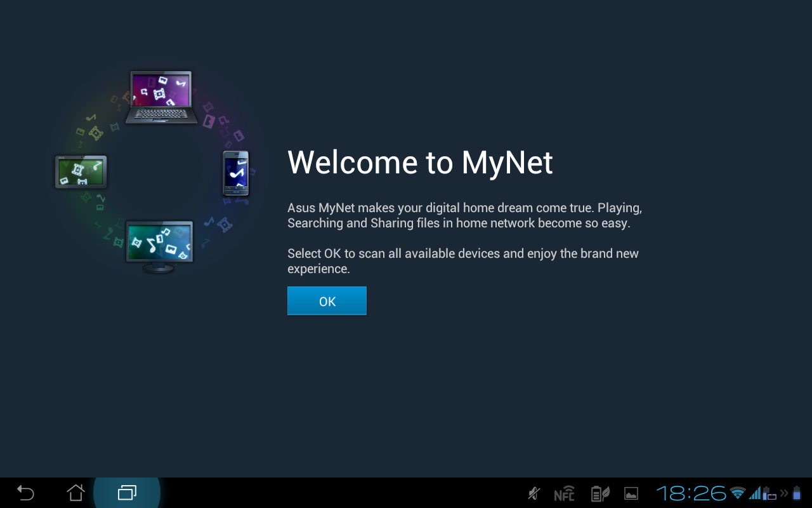Click the 'Select OK to scan' instruction text
The image size is (812, 508).
[463, 261]
